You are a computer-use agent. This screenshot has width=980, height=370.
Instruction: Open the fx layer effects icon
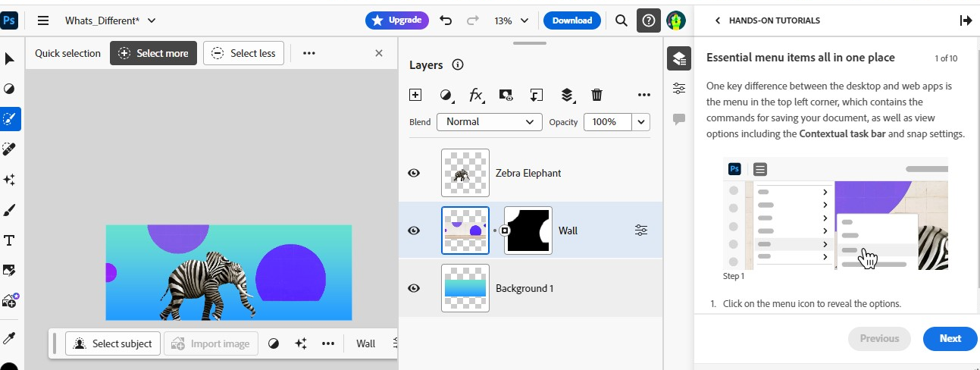tap(476, 95)
